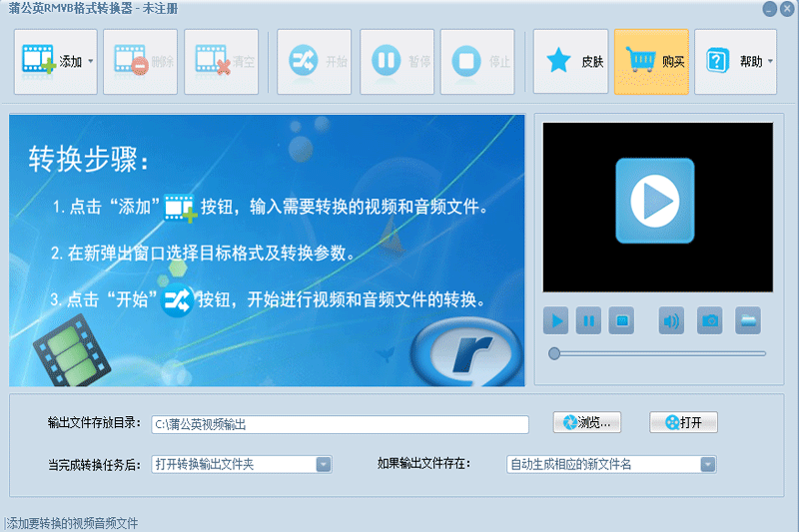The height and width of the screenshot is (532, 799).
Task: Click the 清空 (Clear) toolbar button
Action: tap(221, 62)
